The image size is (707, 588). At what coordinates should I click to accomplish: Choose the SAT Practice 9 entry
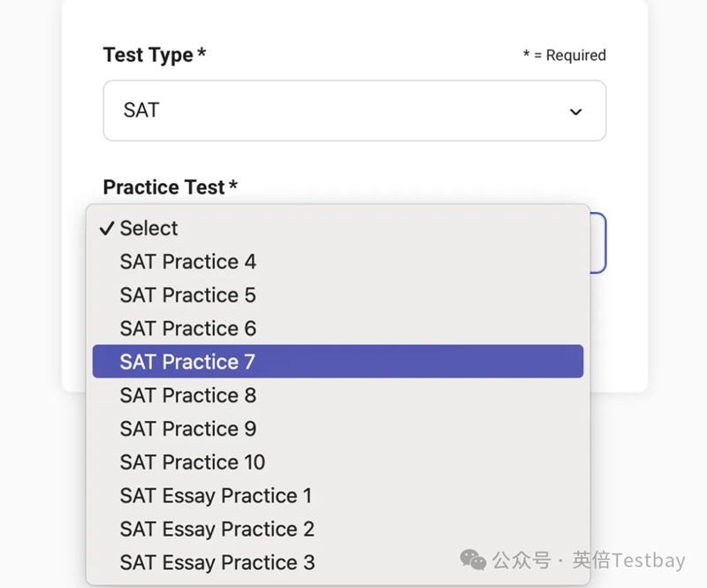point(188,429)
